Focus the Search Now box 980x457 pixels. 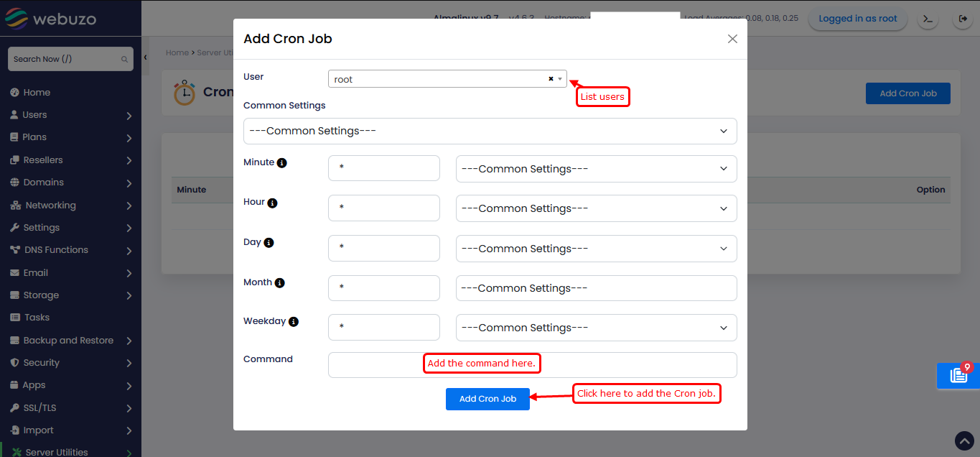pyautogui.click(x=66, y=59)
